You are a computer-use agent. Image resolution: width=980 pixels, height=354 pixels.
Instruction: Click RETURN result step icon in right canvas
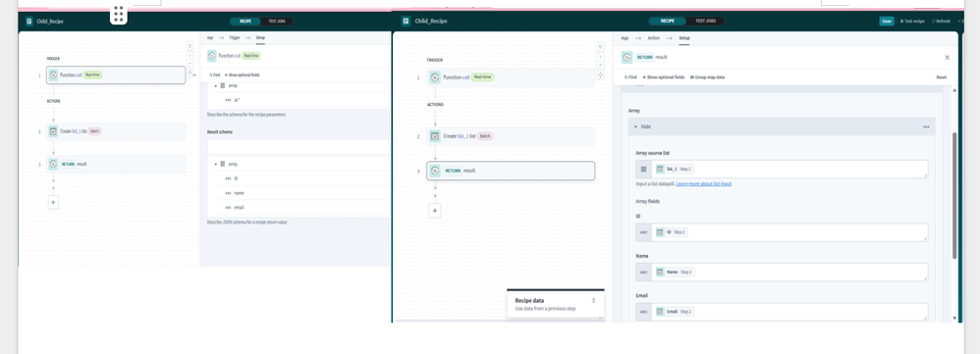tap(435, 171)
